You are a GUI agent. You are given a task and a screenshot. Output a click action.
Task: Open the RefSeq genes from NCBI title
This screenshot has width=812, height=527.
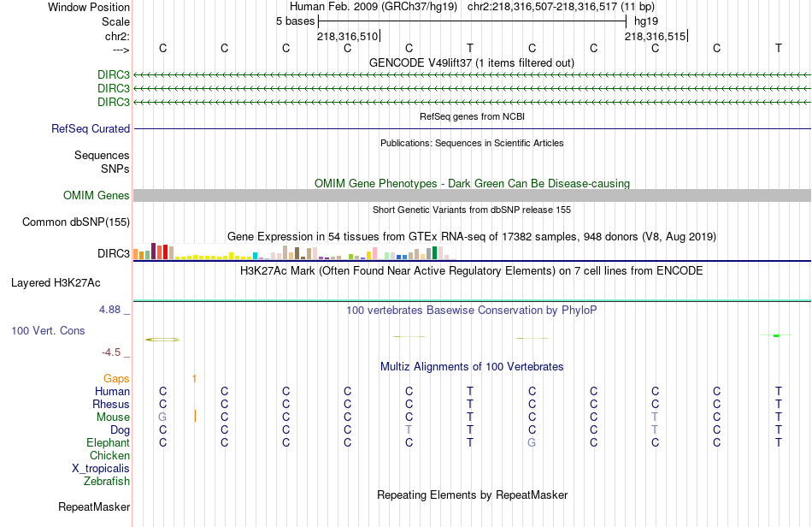(x=472, y=116)
